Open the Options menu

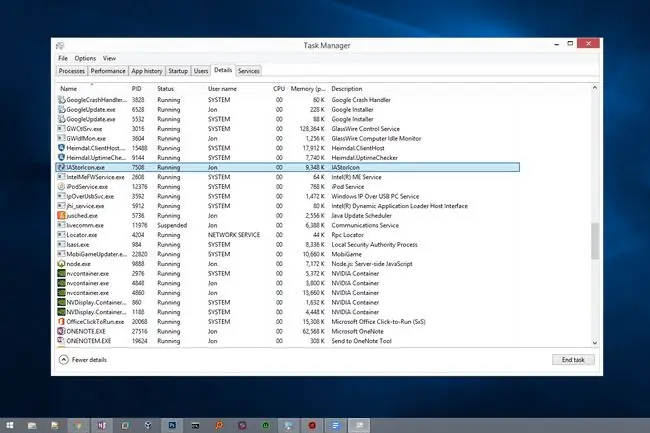[x=85, y=58]
